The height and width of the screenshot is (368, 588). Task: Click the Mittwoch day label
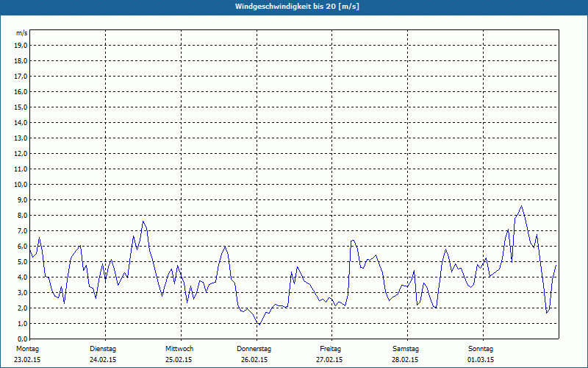coord(179,348)
